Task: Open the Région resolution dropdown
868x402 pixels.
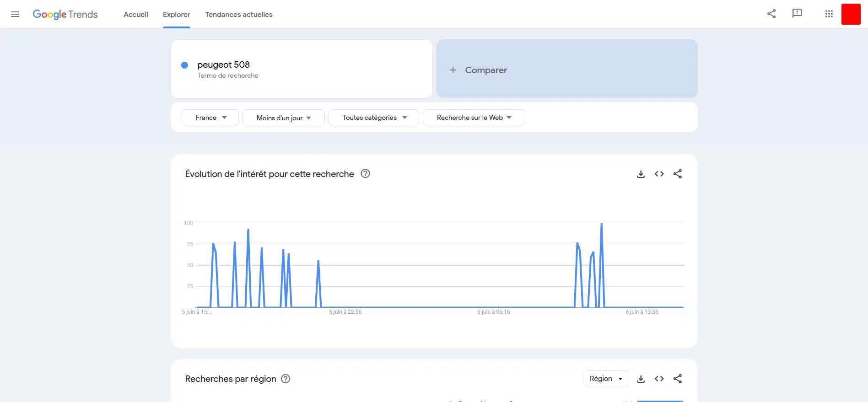Action: [x=606, y=379]
